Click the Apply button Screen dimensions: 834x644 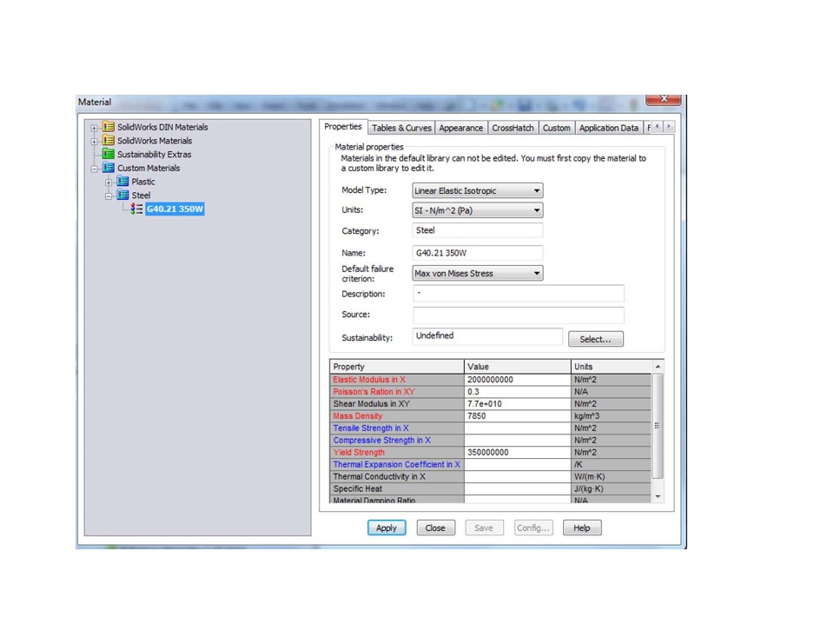coord(387,528)
